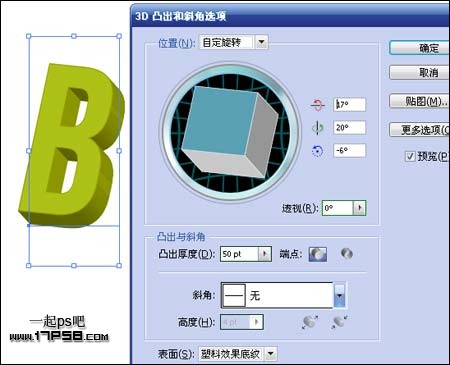Select the cap-on solid appearance icon

point(318,254)
